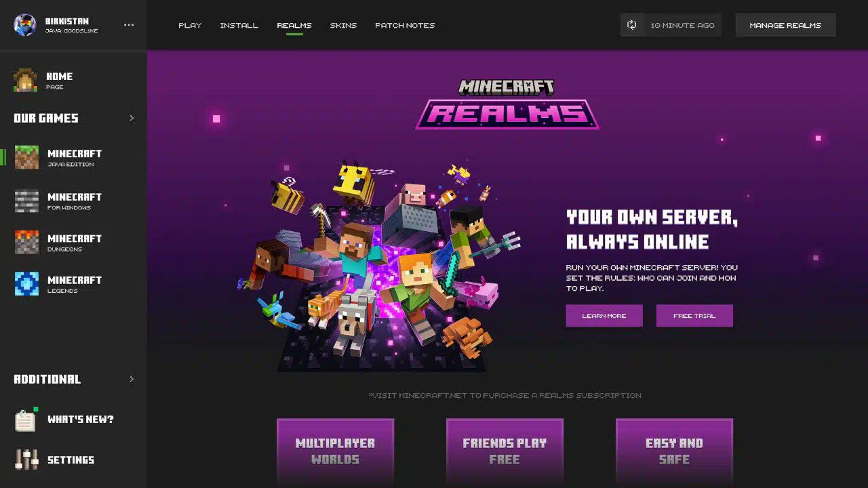The width and height of the screenshot is (868, 488).
Task: Switch to the Skins tab
Action: [x=343, y=25]
